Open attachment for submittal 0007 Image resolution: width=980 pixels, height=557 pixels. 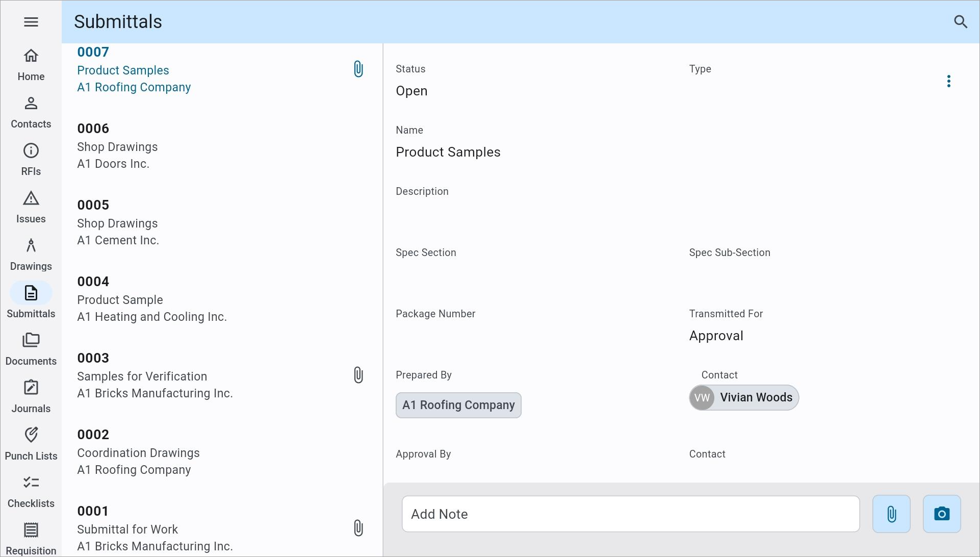[359, 69]
